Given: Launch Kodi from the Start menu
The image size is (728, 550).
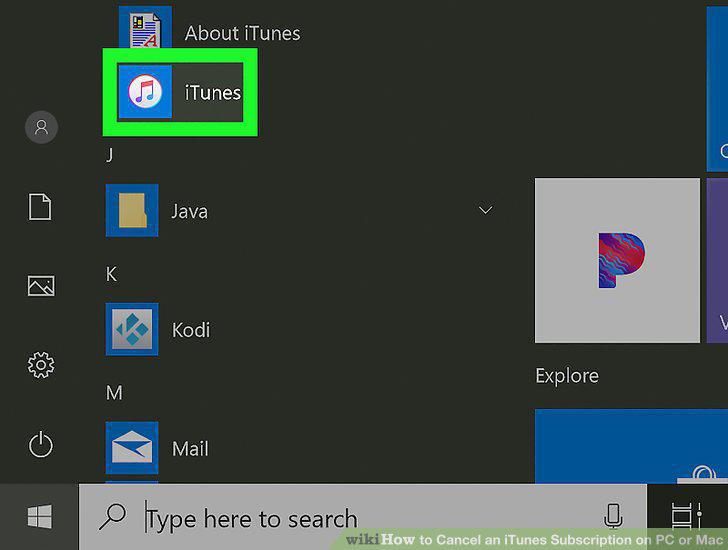Looking at the screenshot, I should pos(158,330).
